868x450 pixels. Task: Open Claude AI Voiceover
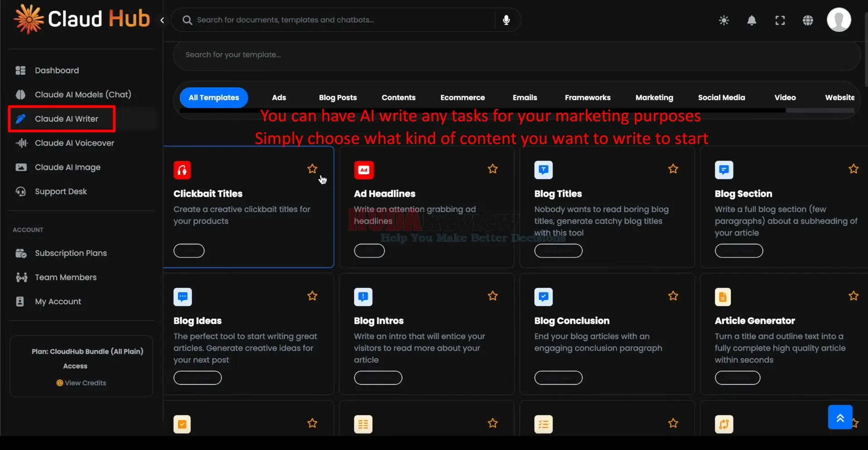[x=74, y=143]
